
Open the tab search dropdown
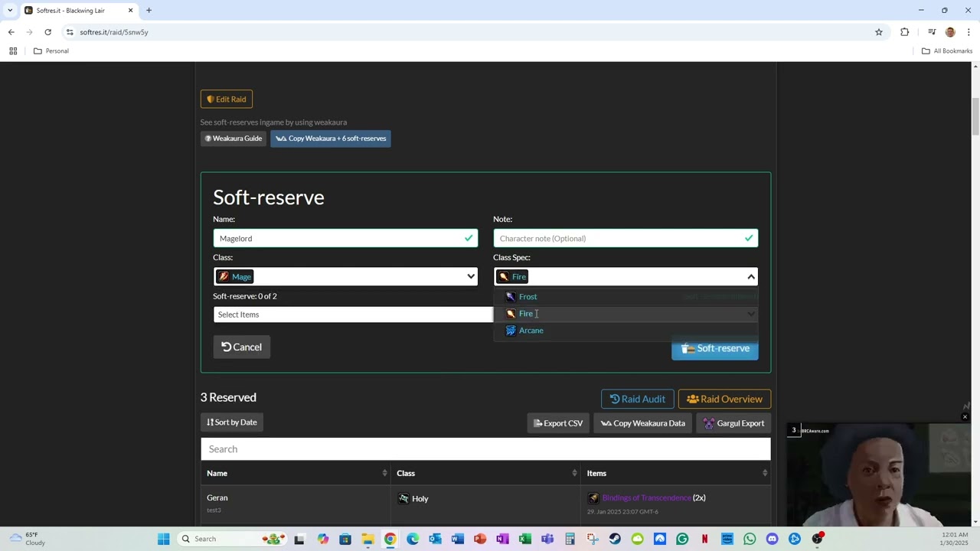point(10,11)
